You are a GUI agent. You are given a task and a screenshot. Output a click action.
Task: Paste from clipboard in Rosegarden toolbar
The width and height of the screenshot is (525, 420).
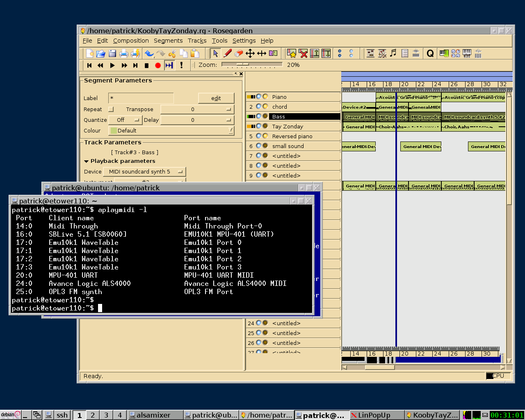point(195,53)
